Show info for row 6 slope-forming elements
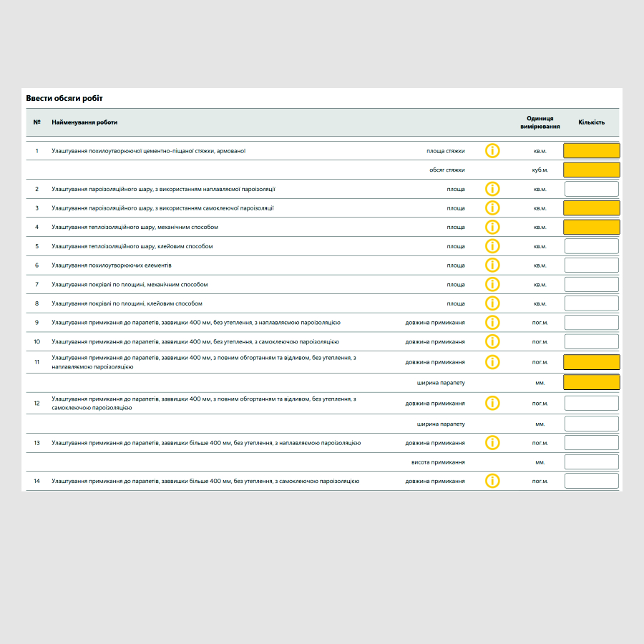644x644 pixels. (492, 265)
